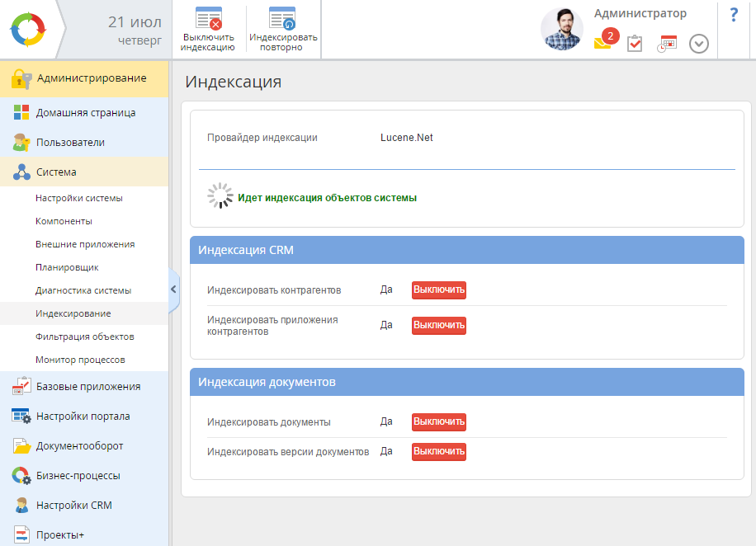Viewport: 756px width, 546px height.
Task: Open the tasks clipboard icon
Action: (635, 44)
